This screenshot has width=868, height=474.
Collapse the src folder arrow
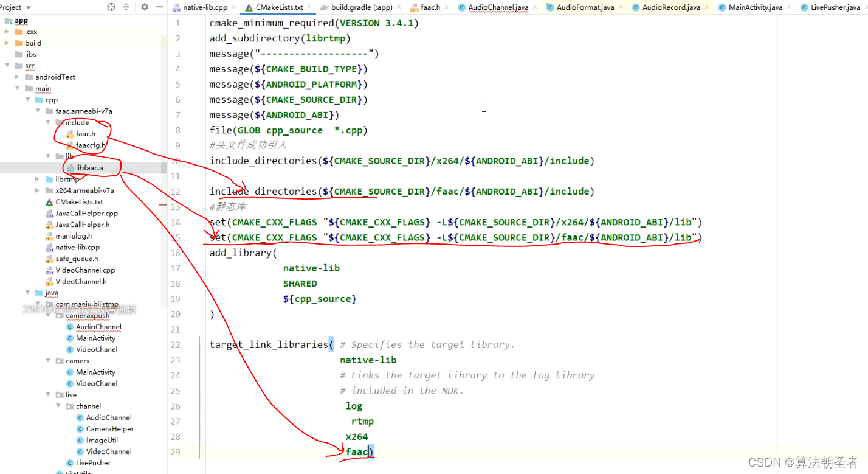pyautogui.click(x=7, y=66)
